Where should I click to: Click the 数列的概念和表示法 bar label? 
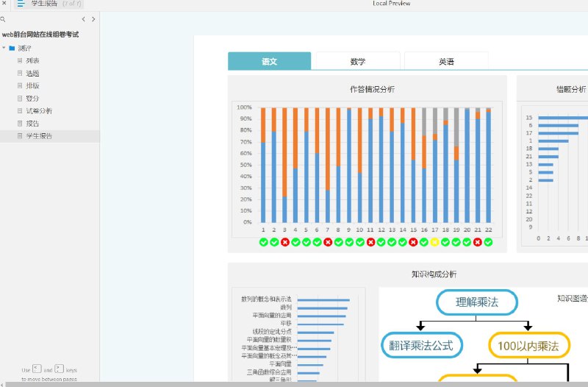click(266, 299)
